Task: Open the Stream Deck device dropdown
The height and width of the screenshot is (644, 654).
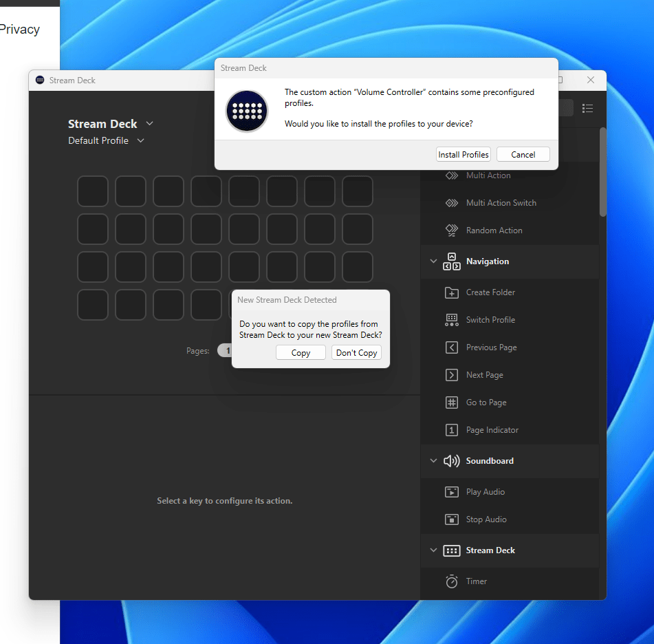Action: [150, 124]
